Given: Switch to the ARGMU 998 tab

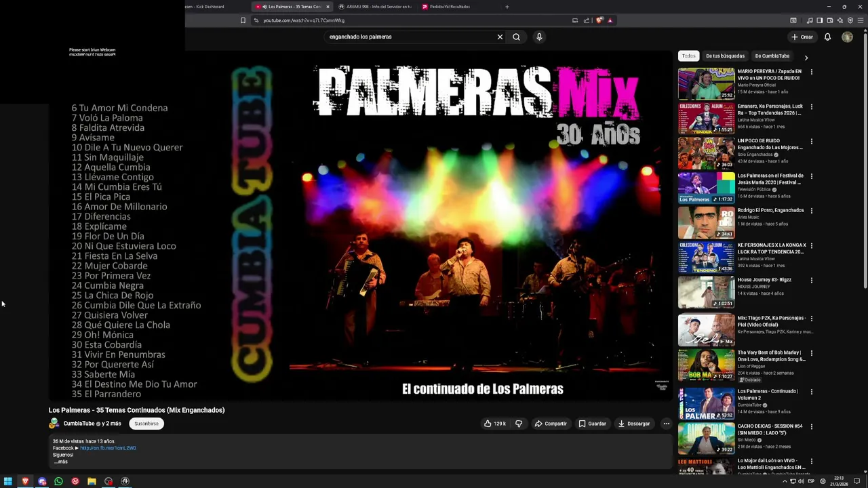Looking at the screenshot, I should point(374,7).
